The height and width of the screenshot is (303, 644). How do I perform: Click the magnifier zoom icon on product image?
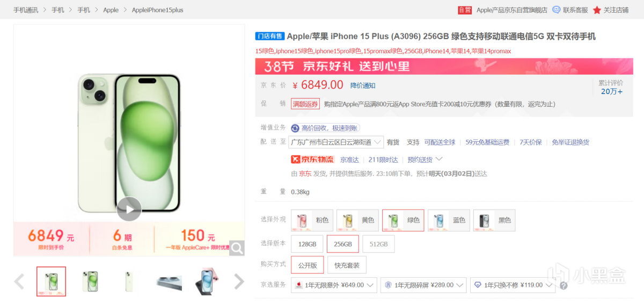237,248
